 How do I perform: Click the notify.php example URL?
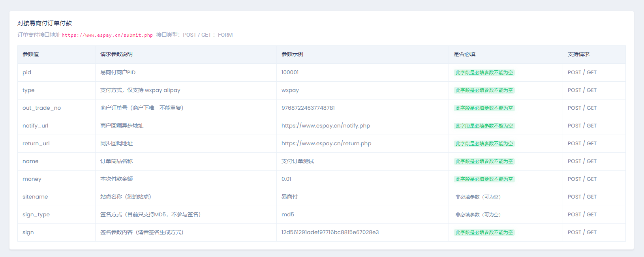[325, 126]
